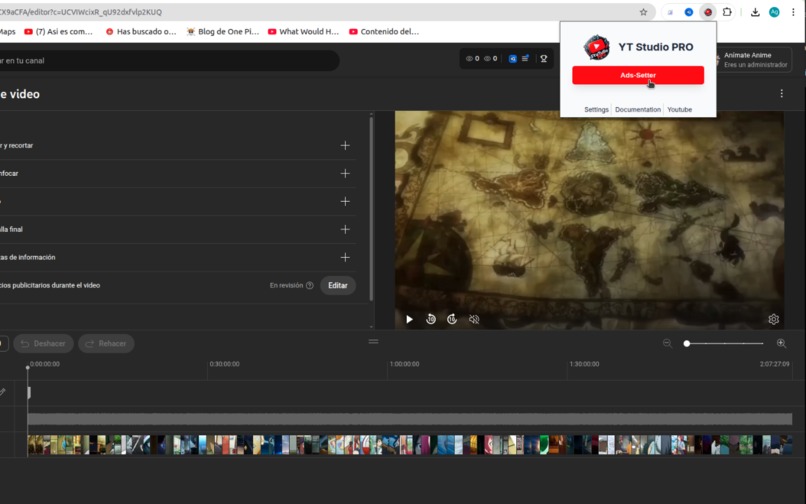
Task: Click the 1:30:00:00 timeline mark
Action: click(584, 364)
